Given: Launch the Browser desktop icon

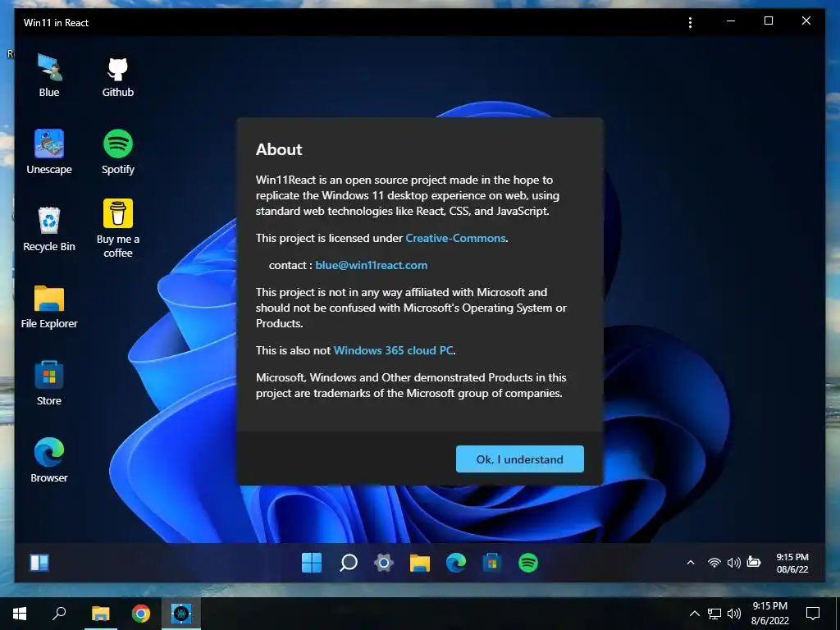Looking at the screenshot, I should 49,461.
